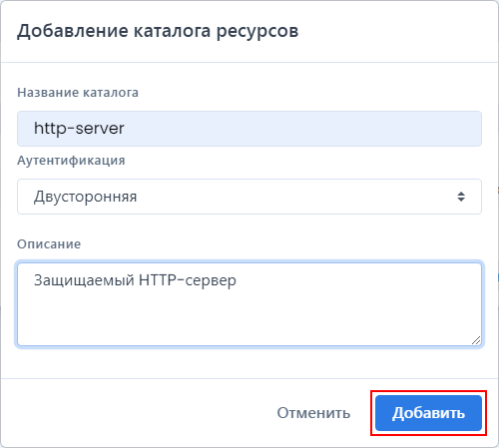Click the up-down arrows icon in authentication select
The height and width of the screenshot is (448, 499).
tap(461, 197)
